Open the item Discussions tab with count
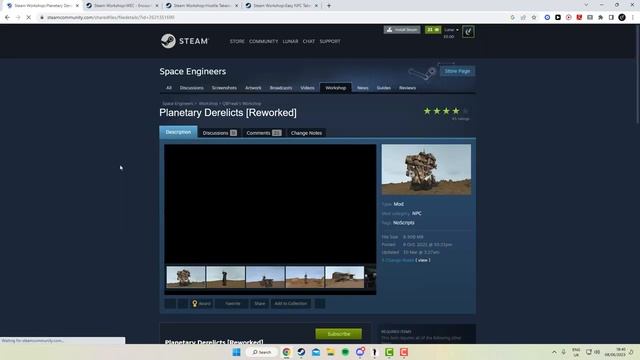 [220, 133]
